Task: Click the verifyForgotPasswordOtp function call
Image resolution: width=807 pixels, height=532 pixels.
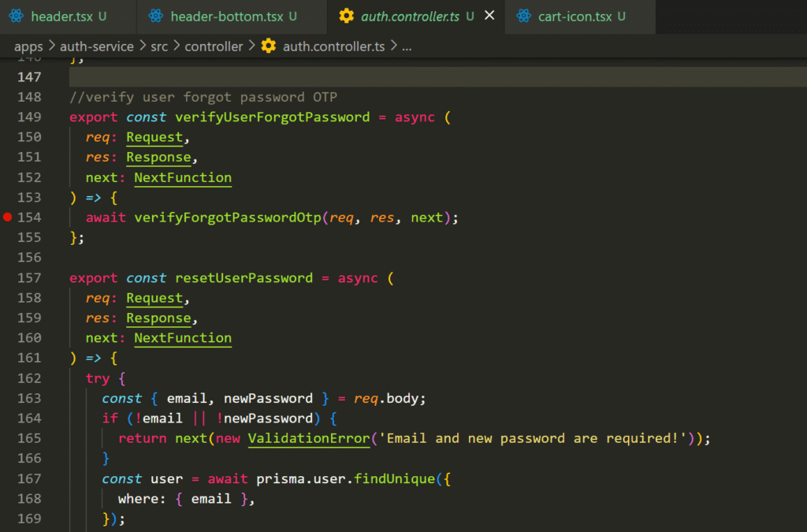Action: tap(228, 217)
